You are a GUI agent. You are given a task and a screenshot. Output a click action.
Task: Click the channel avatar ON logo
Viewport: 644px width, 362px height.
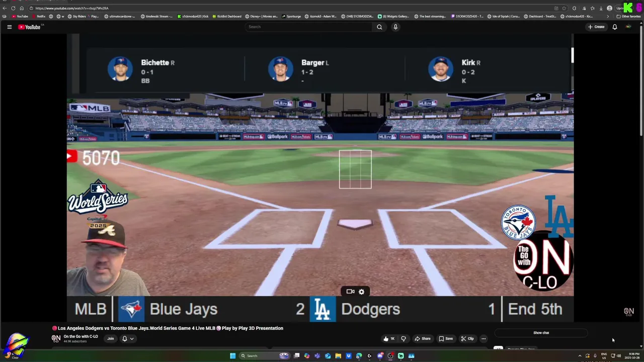click(56, 338)
